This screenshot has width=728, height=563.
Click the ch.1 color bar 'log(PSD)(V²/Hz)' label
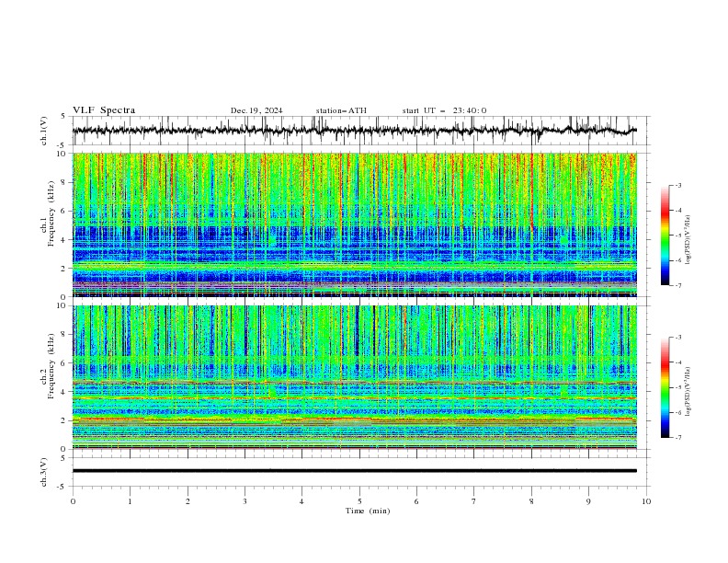(688, 240)
